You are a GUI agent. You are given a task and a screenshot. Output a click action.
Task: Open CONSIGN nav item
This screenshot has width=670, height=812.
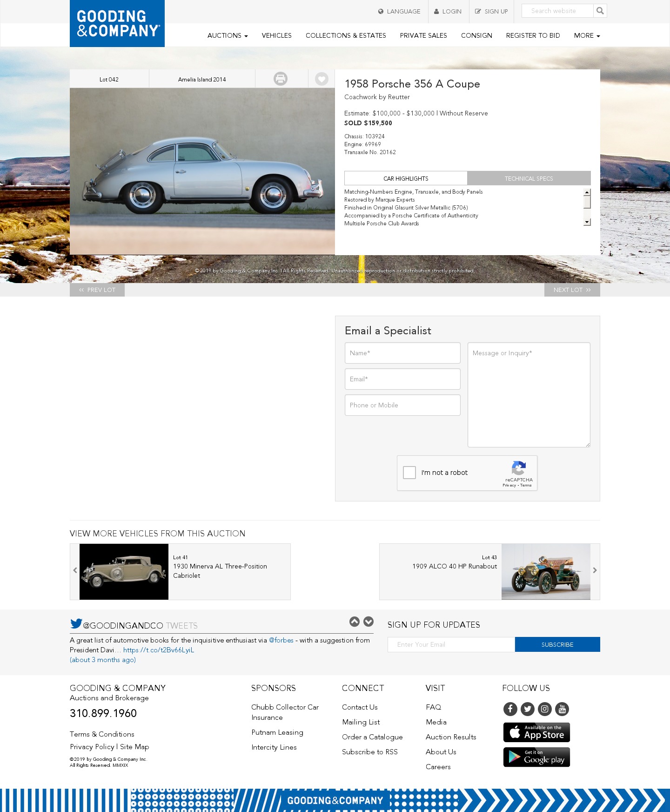[476, 35]
